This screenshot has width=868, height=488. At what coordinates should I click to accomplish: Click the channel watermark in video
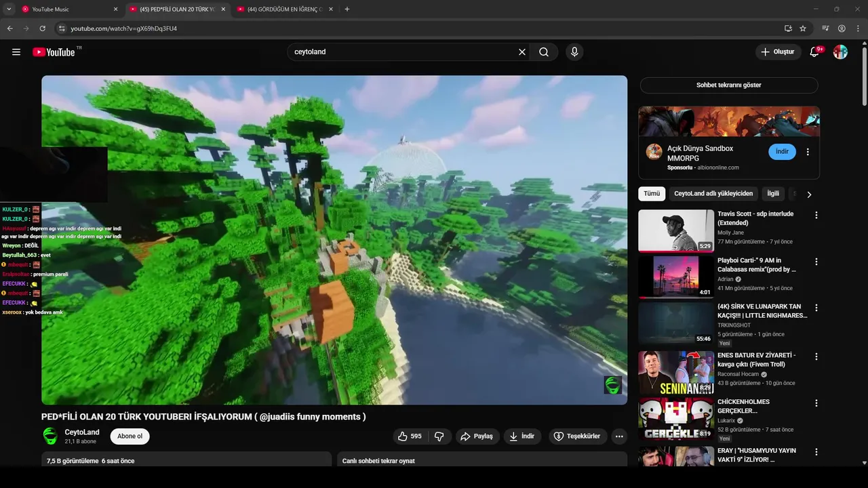coord(613,385)
